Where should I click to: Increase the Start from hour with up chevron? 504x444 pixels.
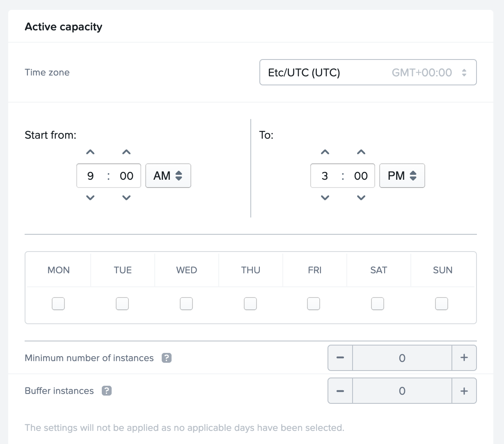pyautogui.click(x=90, y=152)
